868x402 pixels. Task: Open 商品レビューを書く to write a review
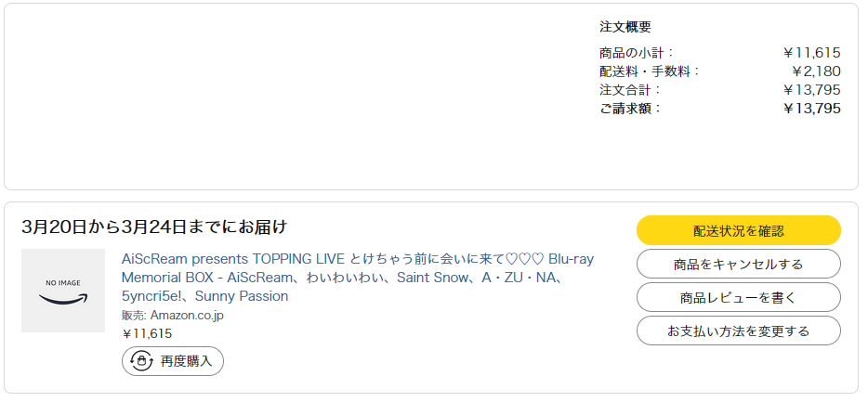click(738, 297)
